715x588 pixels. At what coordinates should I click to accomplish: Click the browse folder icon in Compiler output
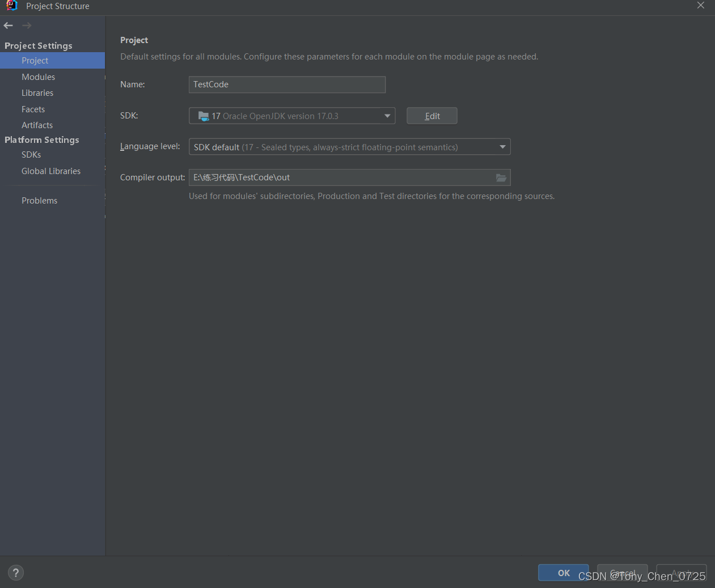[x=501, y=177]
